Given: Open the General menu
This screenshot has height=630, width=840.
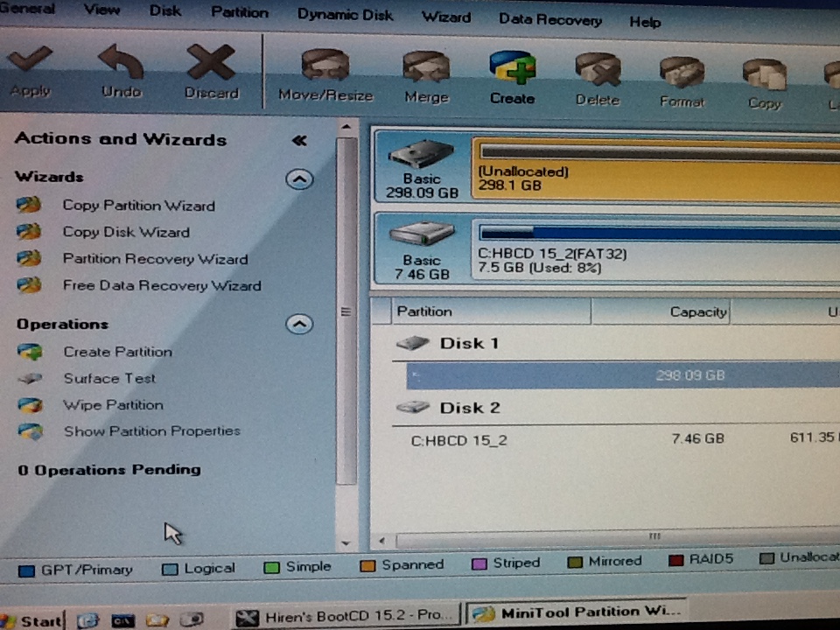Looking at the screenshot, I should pos(27,9).
